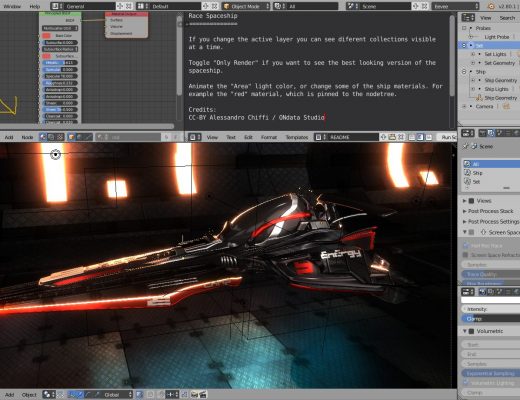Click the Run Script button
This screenshot has width=520, height=400.
point(448,137)
